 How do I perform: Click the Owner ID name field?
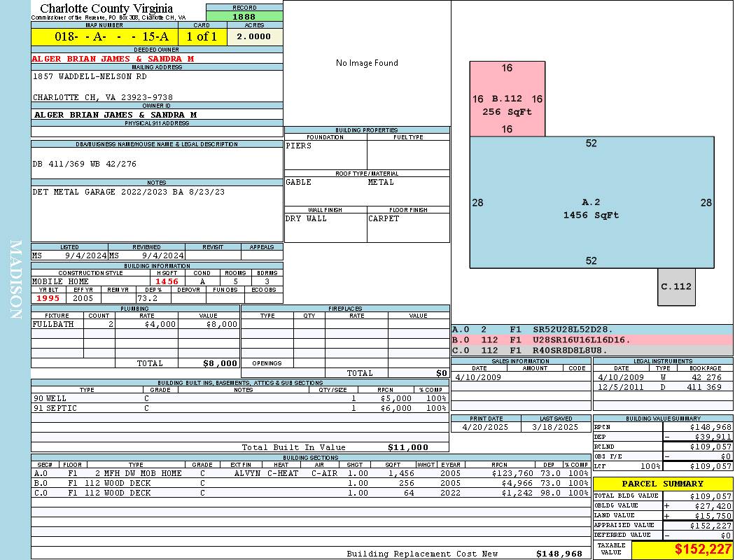click(x=157, y=115)
